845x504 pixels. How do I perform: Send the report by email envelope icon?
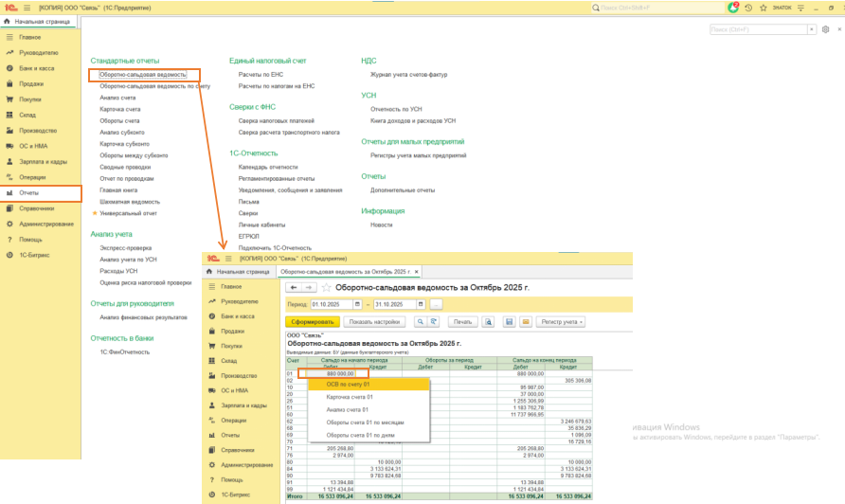(x=526, y=322)
